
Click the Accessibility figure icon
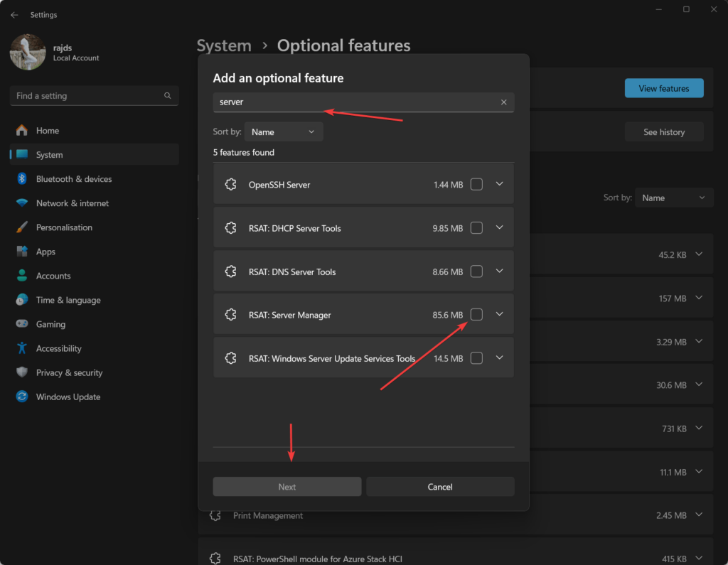tap(22, 348)
